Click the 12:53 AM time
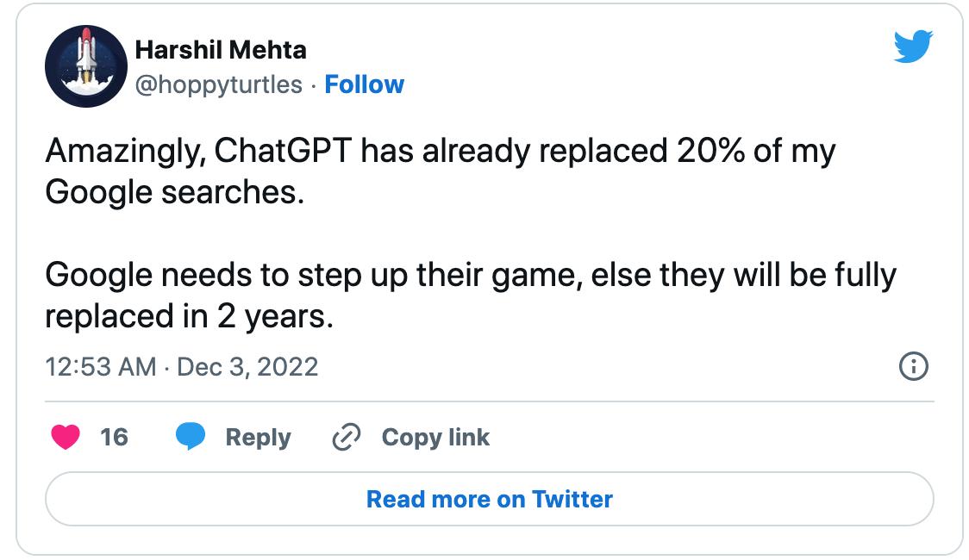 pyautogui.click(x=101, y=367)
